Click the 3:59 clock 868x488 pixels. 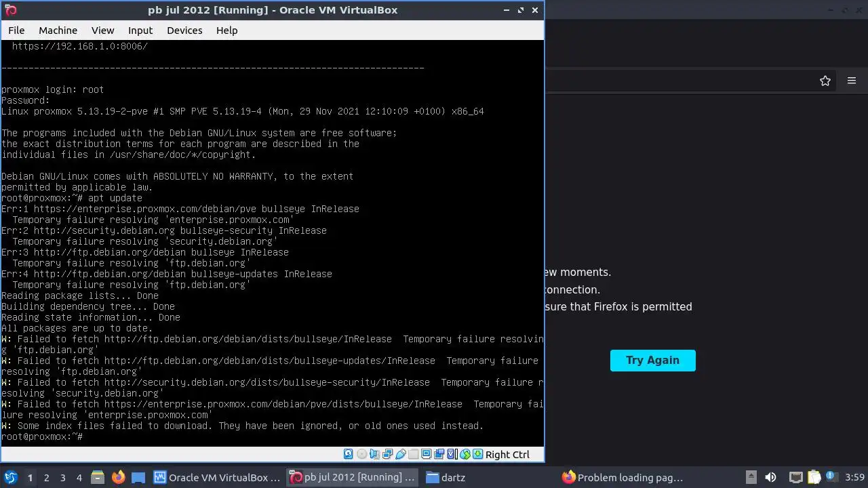click(855, 477)
